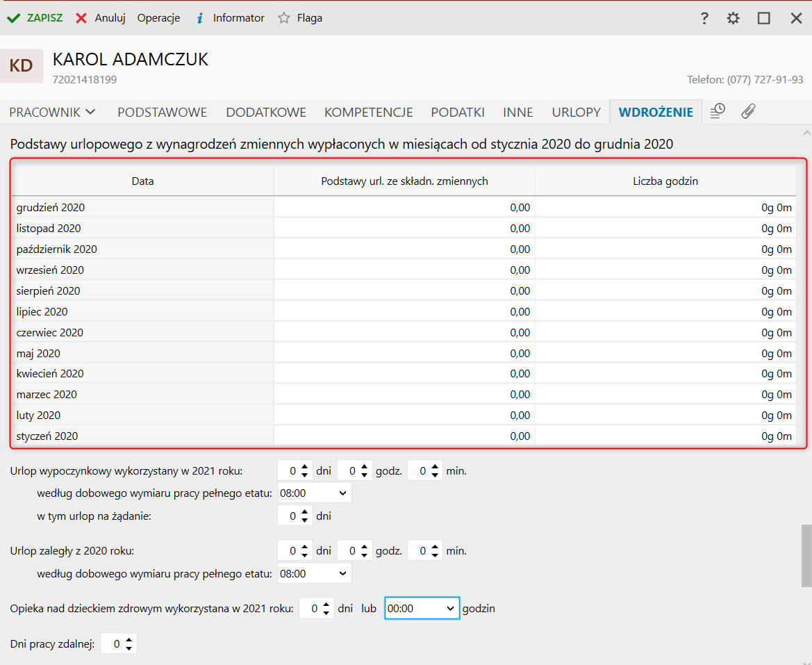Click the Liczba godzin column header
Screen dimensions: 812x665
[x=665, y=181]
